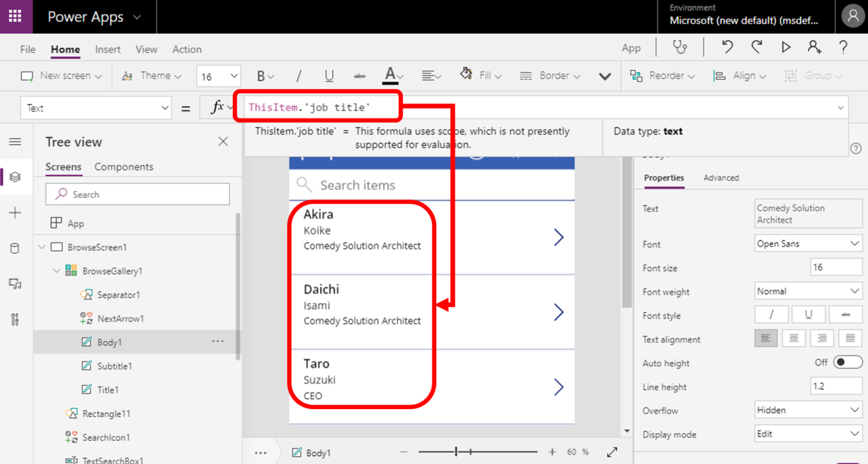Toggle underline formatting in toolbar
Viewport: 868px width, 464px height.
pyautogui.click(x=329, y=76)
